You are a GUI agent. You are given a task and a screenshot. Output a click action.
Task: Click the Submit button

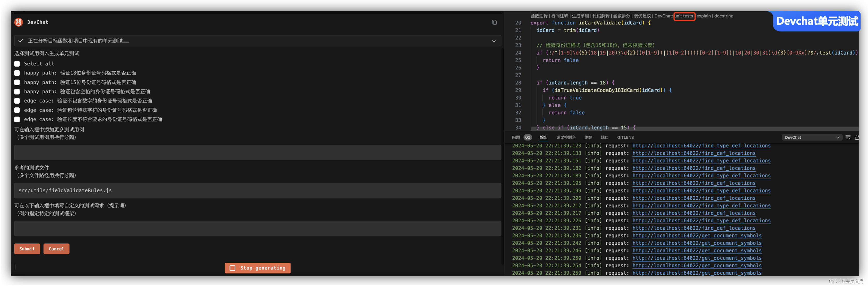[x=27, y=249]
